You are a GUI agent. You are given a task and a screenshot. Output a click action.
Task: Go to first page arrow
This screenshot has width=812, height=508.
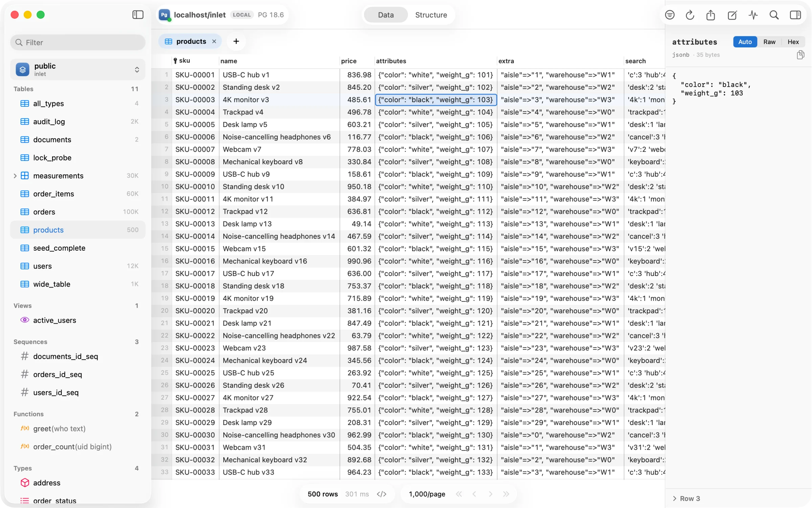pos(459,494)
